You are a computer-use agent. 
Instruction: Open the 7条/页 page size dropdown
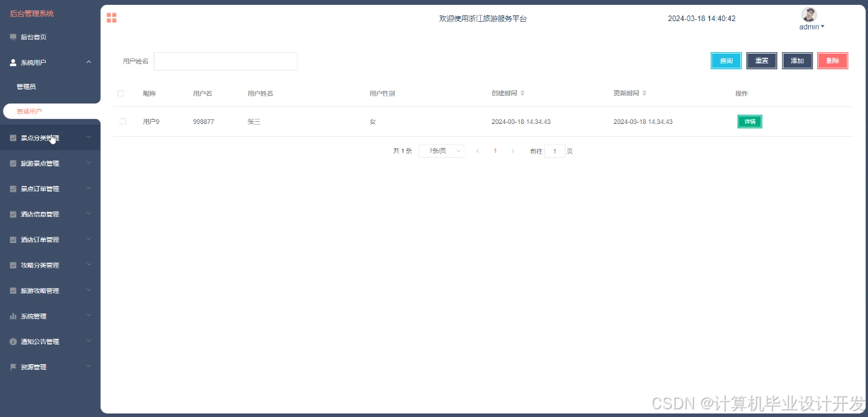coord(441,151)
